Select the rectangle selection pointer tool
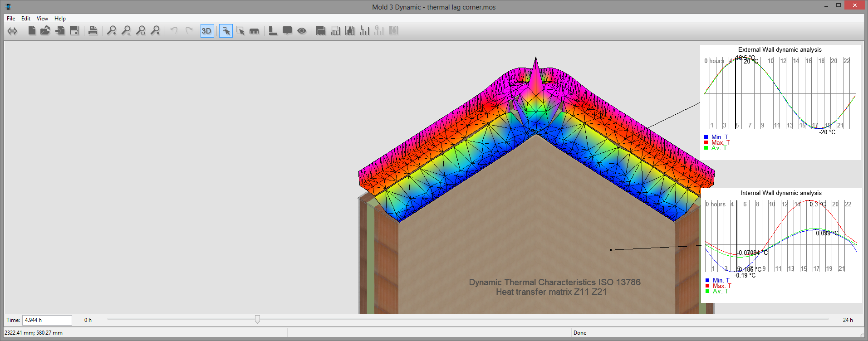868x341 pixels. [x=240, y=31]
